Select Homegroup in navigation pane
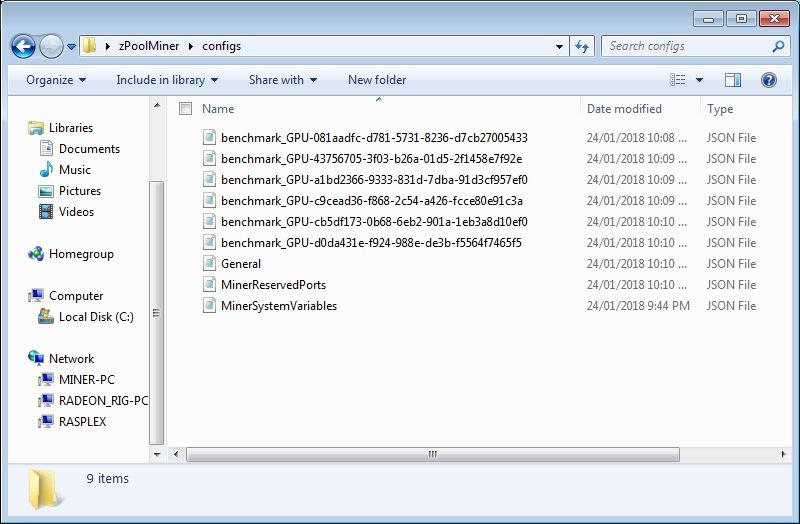800x524 pixels. 81,254
